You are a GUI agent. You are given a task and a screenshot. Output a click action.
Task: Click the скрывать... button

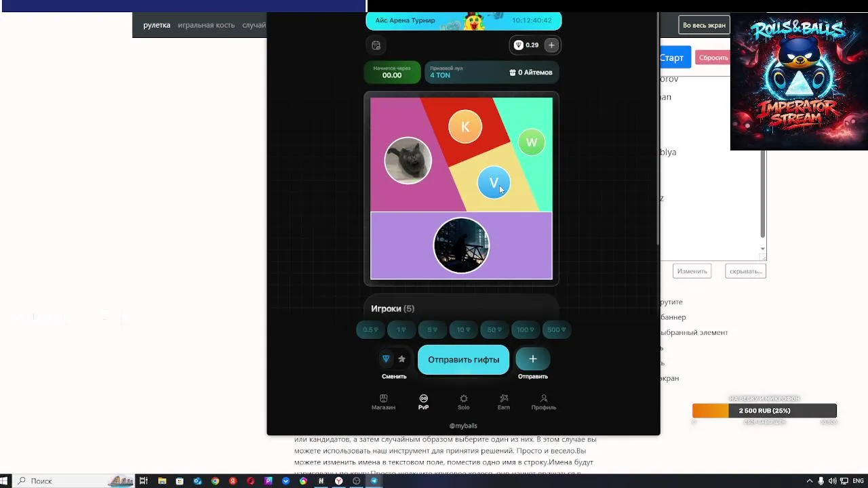point(745,271)
